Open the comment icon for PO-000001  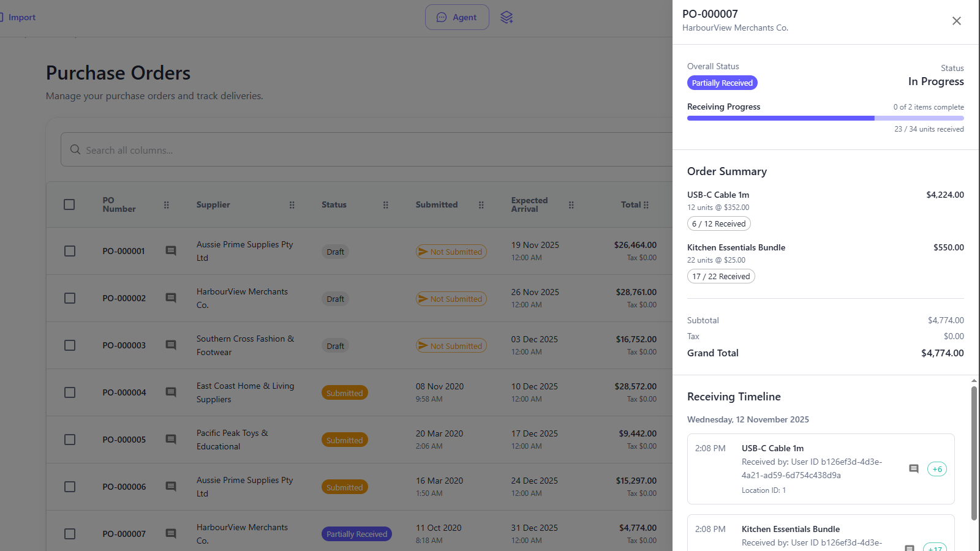[171, 251]
